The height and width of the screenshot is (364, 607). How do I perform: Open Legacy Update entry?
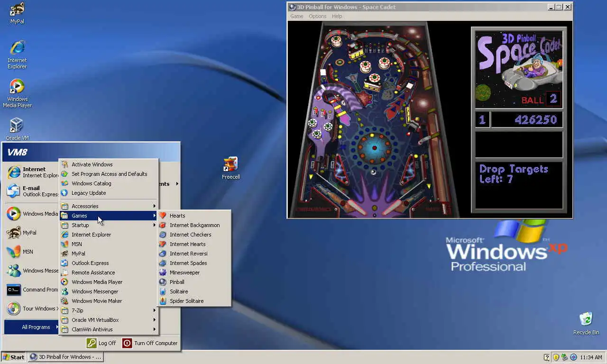pos(109,193)
